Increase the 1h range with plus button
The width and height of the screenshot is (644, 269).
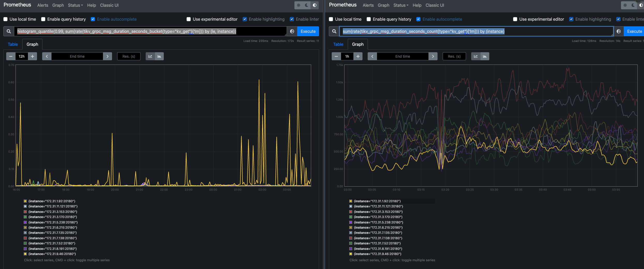click(x=358, y=56)
